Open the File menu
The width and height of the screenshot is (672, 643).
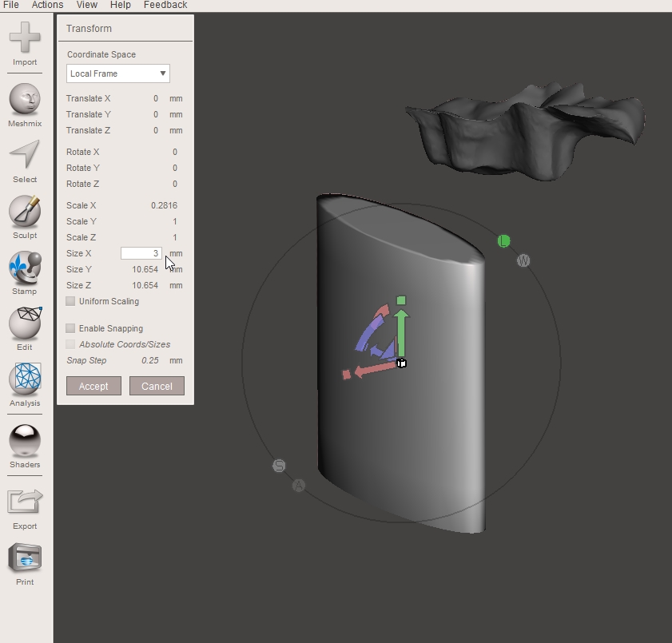pos(10,5)
